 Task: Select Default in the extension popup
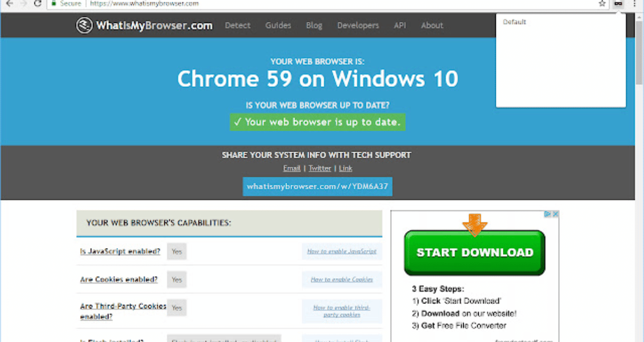click(514, 22)
